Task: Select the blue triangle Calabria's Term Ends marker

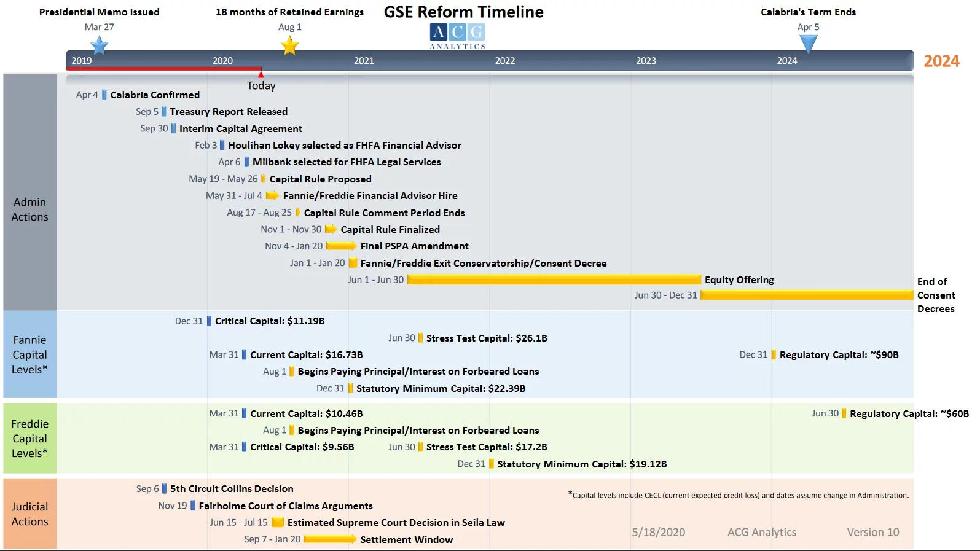Action: tap(808, 44)
